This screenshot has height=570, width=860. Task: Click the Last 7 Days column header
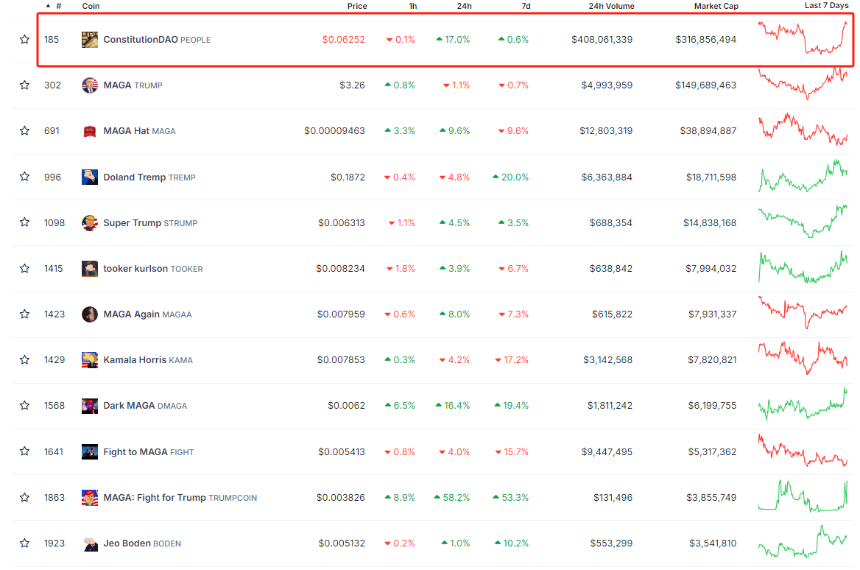tap(826, 5)
